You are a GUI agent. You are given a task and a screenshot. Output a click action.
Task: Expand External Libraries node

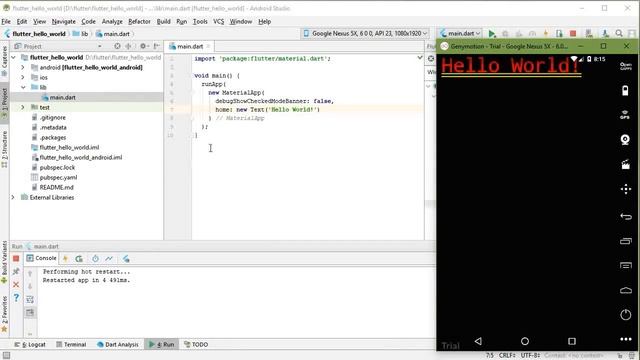coord(13,198)
